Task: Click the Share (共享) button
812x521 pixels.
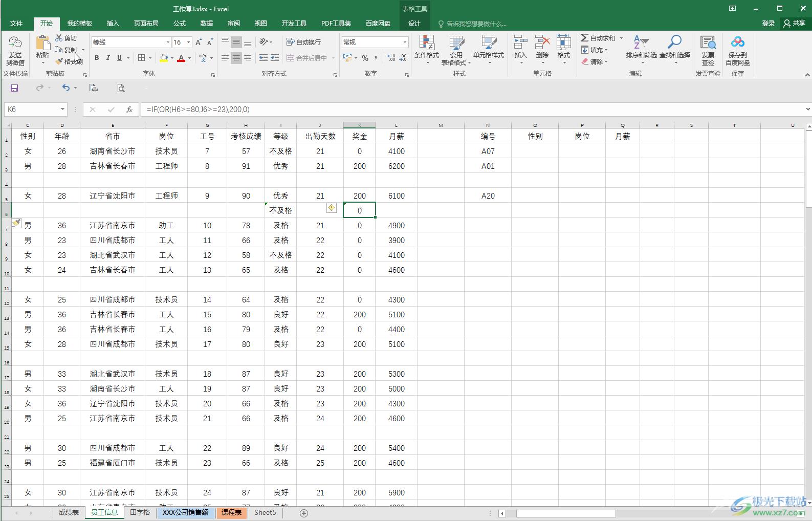Action: coord(794,23)
